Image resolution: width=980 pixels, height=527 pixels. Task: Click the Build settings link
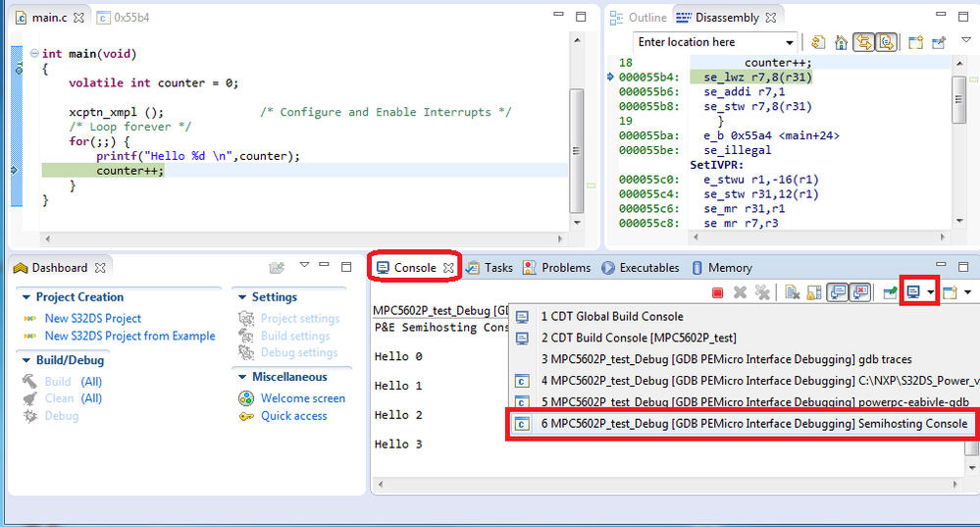tap(295, 337)
